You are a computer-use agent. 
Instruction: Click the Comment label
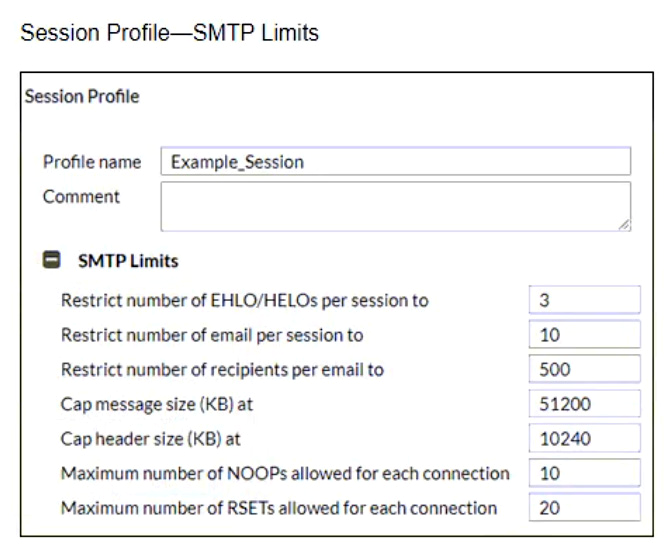click(x=81, y=197)
